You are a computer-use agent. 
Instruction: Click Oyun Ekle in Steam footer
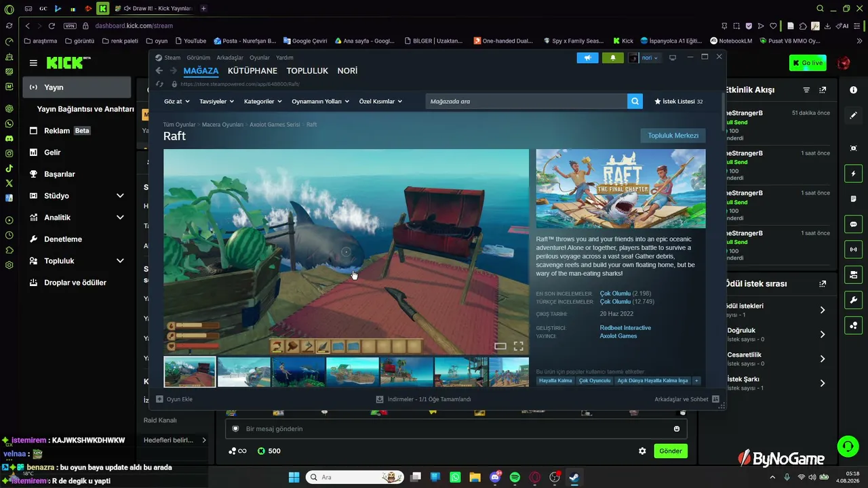175,399
